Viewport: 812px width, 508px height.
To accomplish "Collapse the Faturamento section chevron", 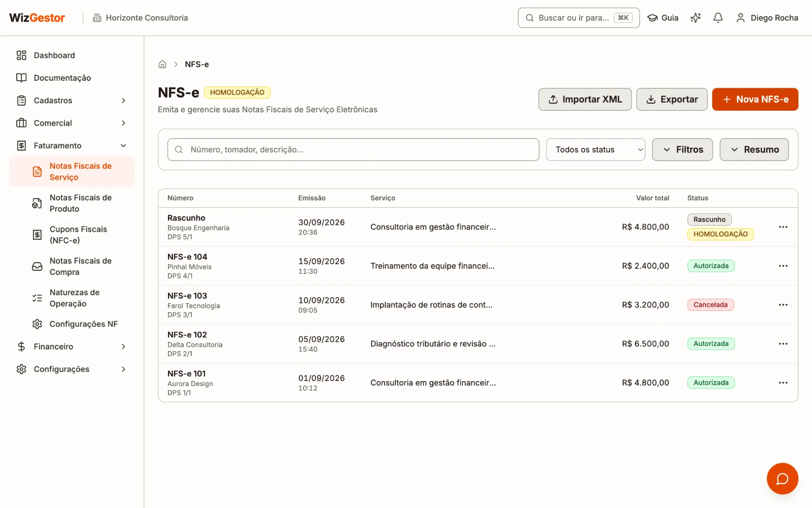I will [123, 146].
